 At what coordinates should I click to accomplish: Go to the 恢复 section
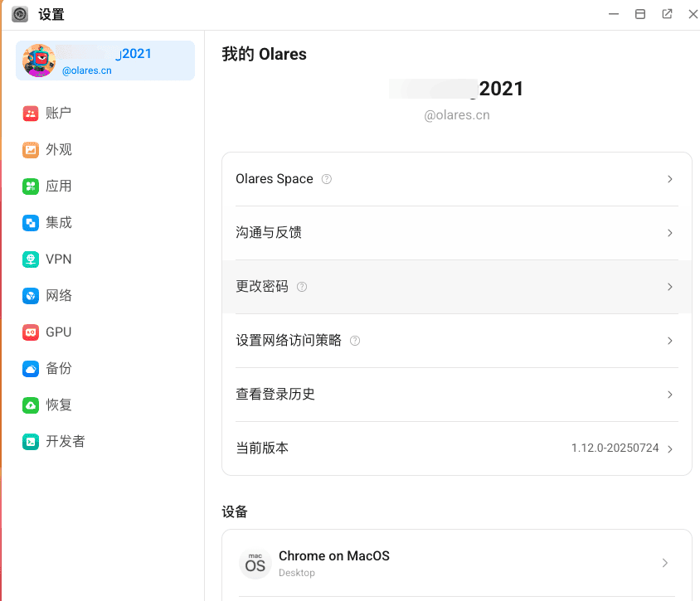(105, 405)
